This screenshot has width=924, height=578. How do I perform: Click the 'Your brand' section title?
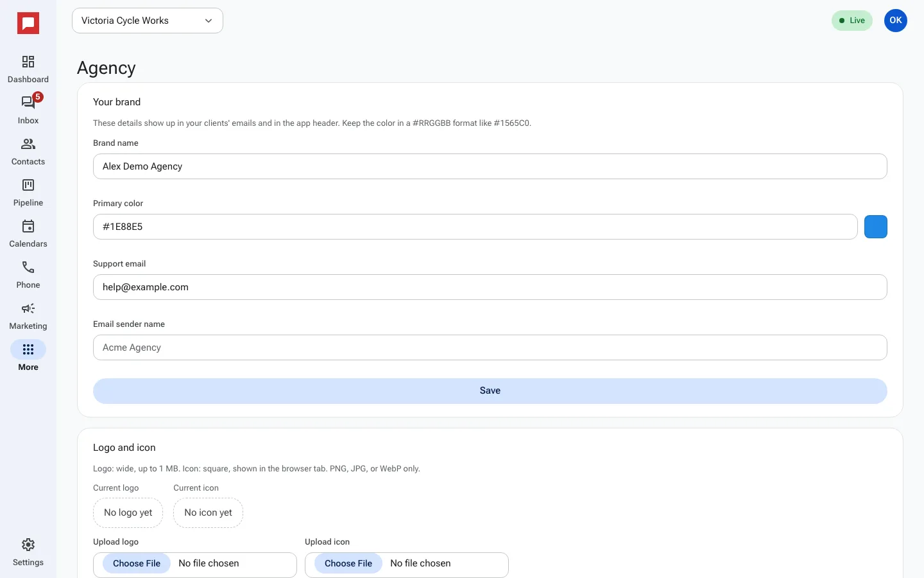click(117, 102)
